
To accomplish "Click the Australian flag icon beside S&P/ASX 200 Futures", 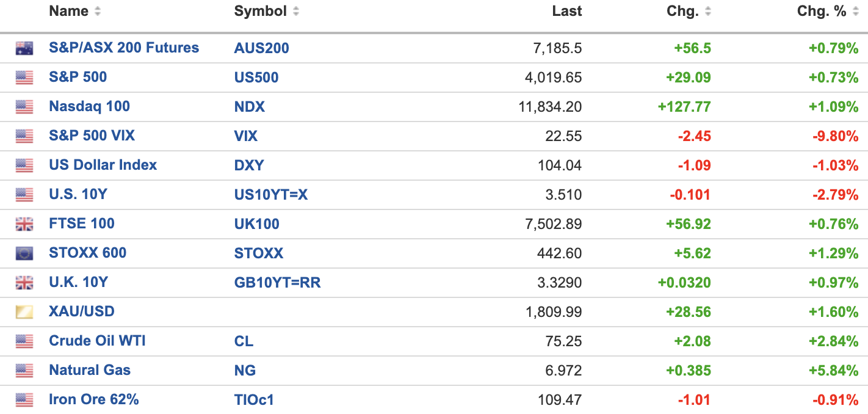I will click(x=24, y=48).
